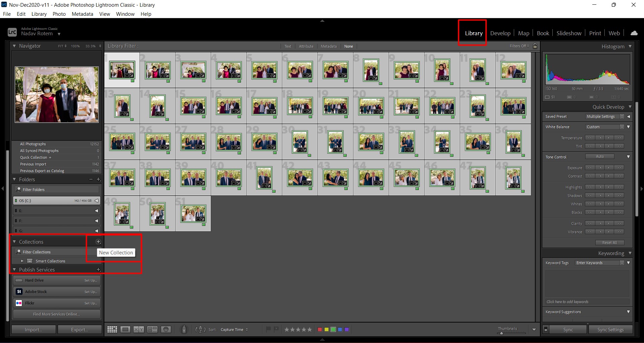Open the Photo menu
The image size is (644, 343).
pos(59,14)
